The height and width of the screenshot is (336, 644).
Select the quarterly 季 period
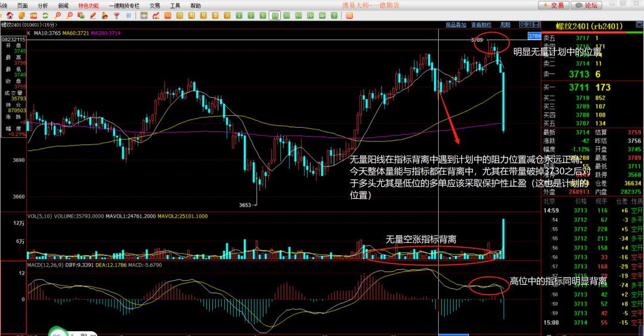pos(215,16)
